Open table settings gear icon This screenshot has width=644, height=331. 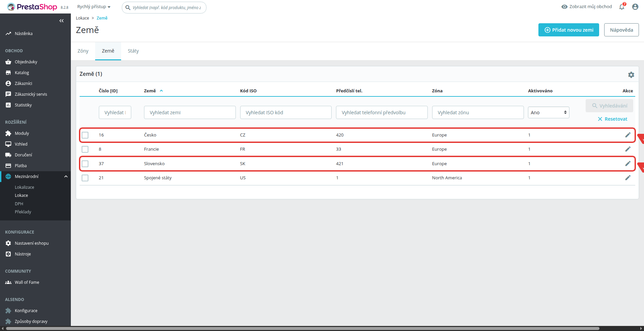pyautogui.click(x=631, y=75)
